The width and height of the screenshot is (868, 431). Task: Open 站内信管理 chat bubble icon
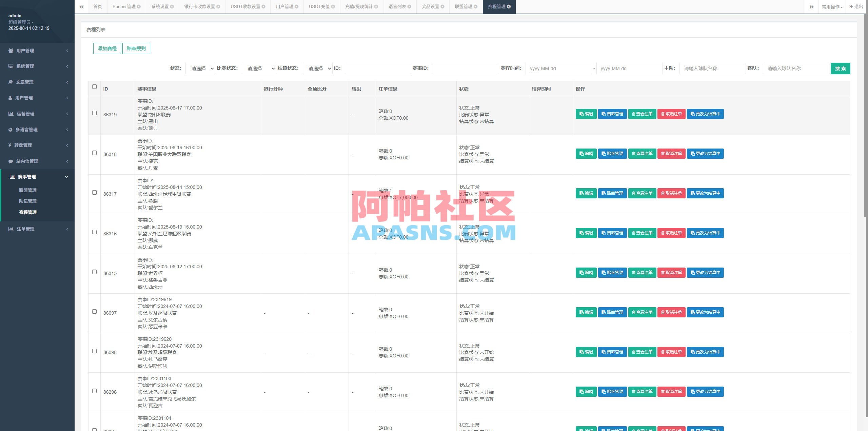(x=11, y=161)
